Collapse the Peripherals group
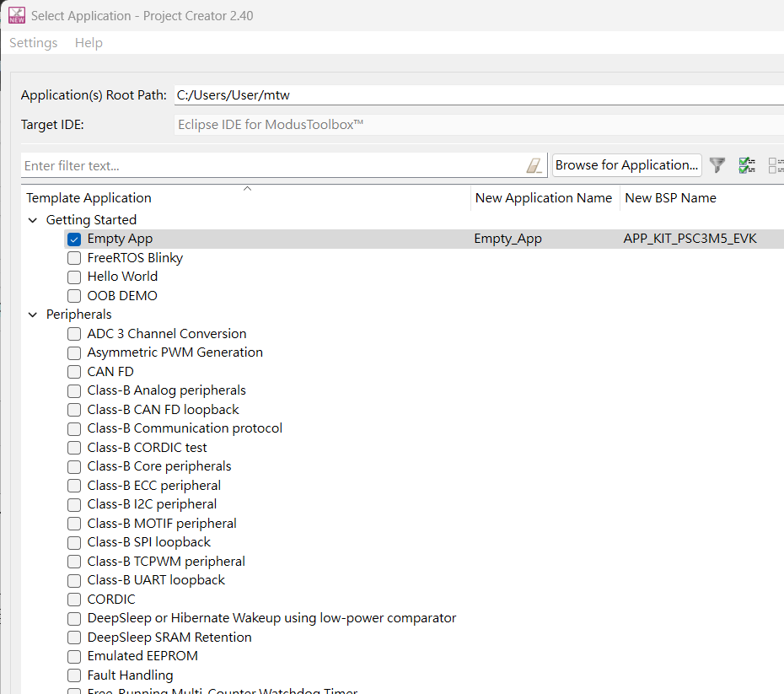This screenshot has height=694, width=784. pos(33,315)
